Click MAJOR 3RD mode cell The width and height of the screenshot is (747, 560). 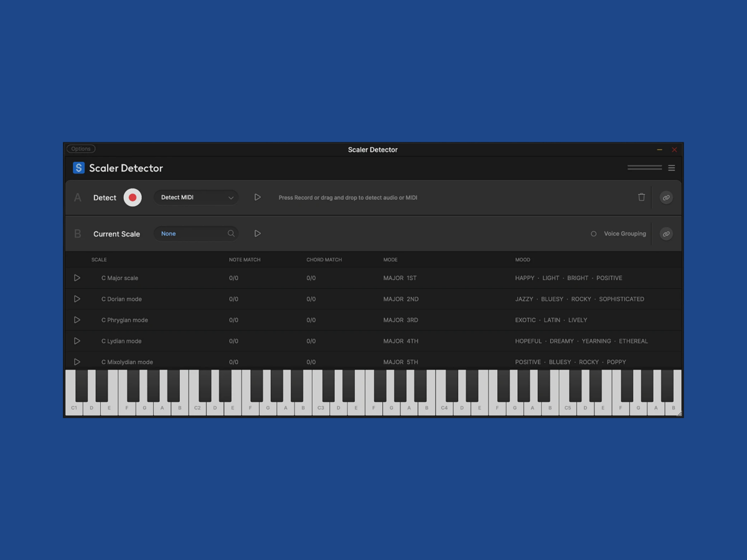[401, 320]
